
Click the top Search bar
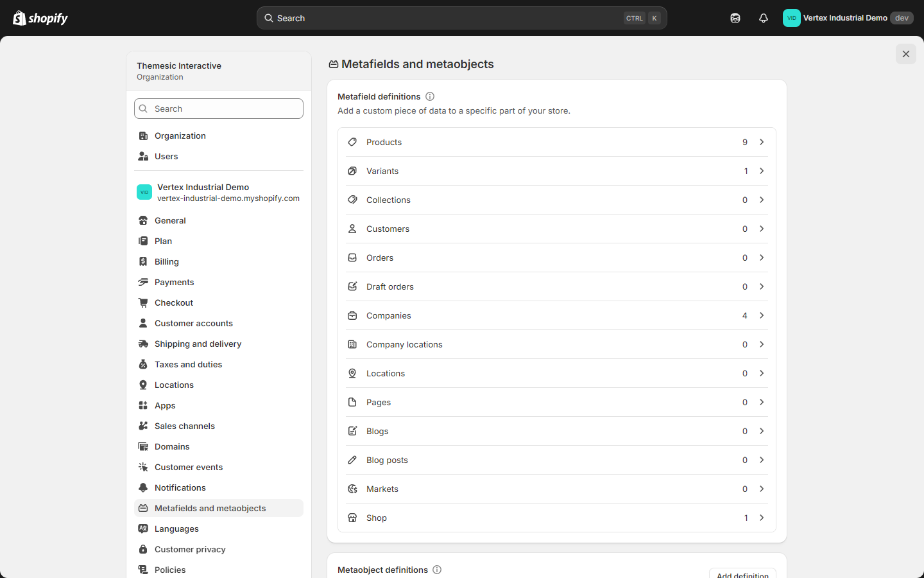coord(462,18)
